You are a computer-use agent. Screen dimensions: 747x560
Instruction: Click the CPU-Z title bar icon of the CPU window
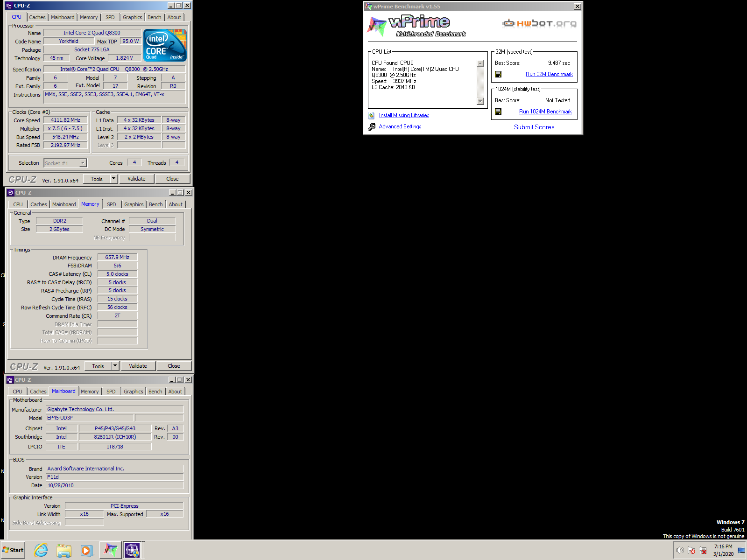[9, 6]
